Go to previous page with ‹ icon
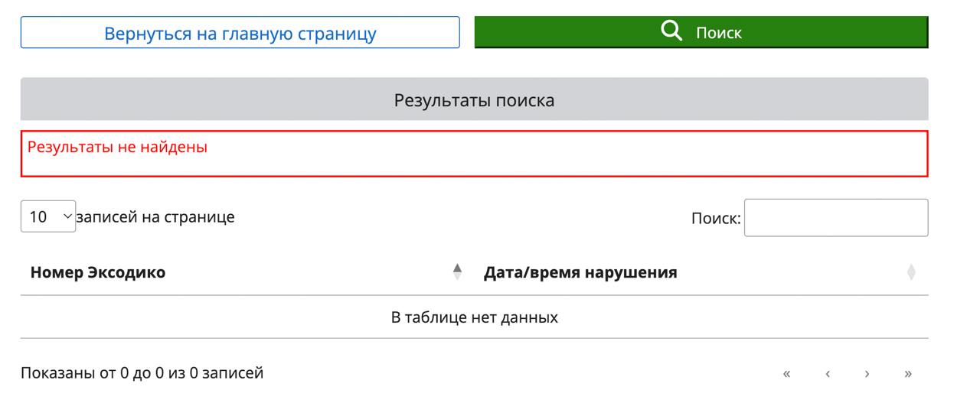This screenshot has height=403, width=980. click(828, 374)
